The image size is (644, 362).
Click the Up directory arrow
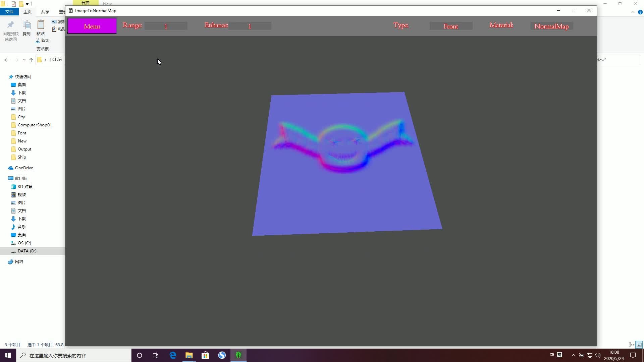click(31, 60)
